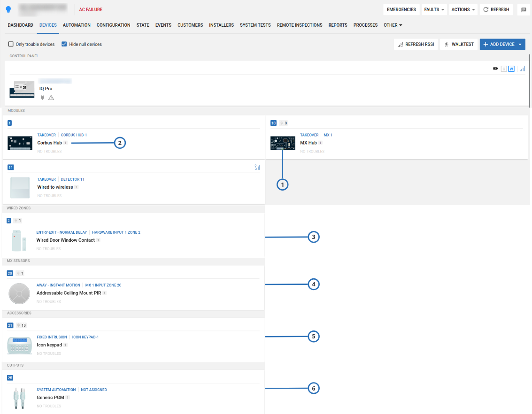532x414 pixels.
Task: Expand the Faults dropdown
Action: (x=434, y=9)
